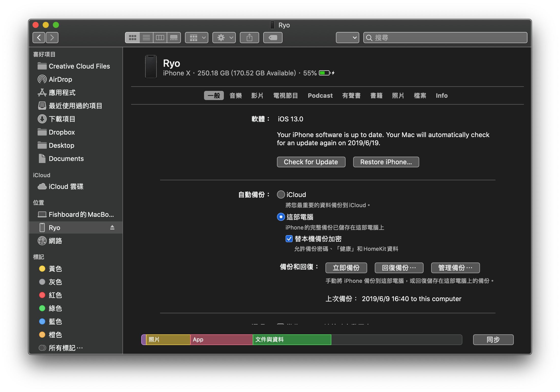The height and width of the screenshot is (392, 560).
Task: Click the 同步 sync button
Action: 493,339
